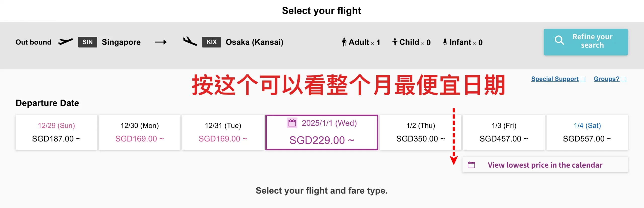Viewport: 644px width, 208px height.
Task: Click the calendar icon beside 2025/1/1 (Wed)
Action: point(292,123)
